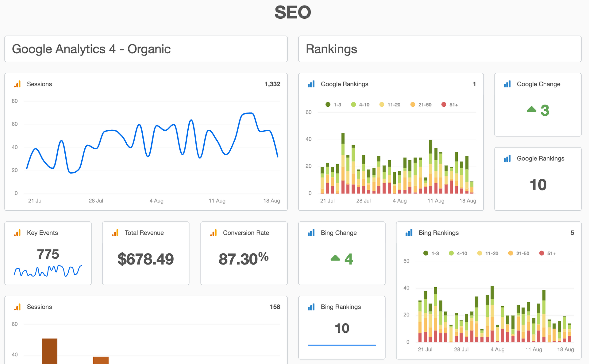Click the analytics icon next to Key Events
The width and height of the screenshot is (589, 364).
pos(17,233)
